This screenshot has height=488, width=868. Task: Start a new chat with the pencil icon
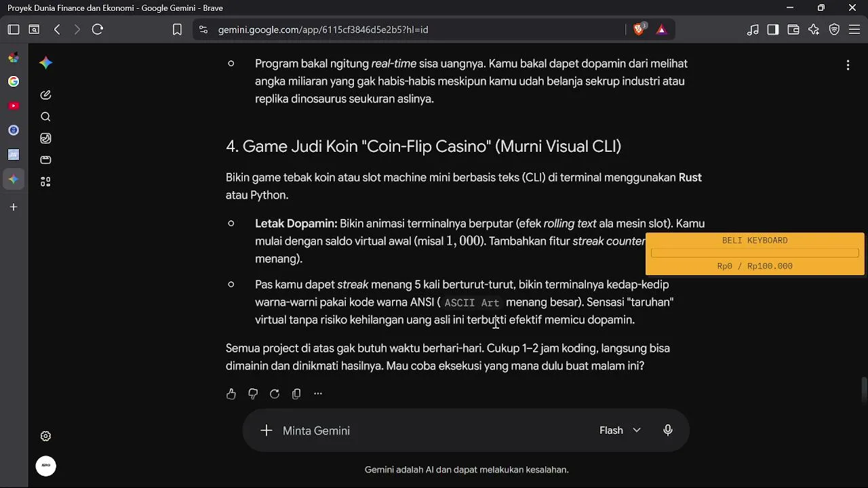(45, 95)
